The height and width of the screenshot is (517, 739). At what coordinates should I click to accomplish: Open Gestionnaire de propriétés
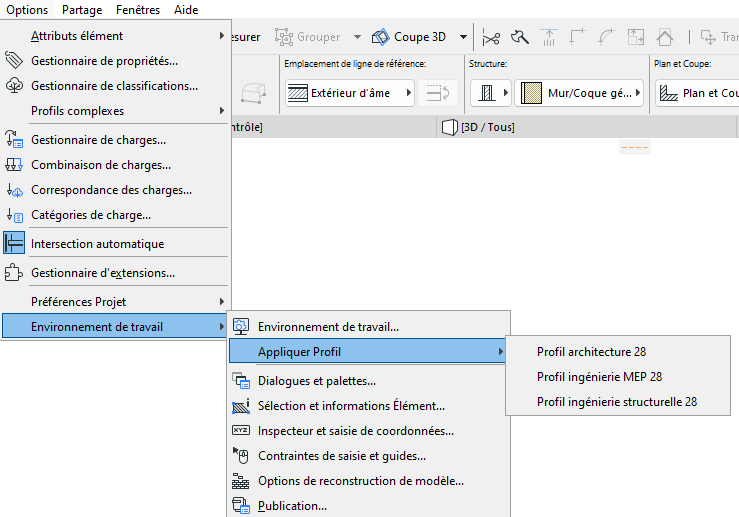pyautogui.click(x=115, y=61)
